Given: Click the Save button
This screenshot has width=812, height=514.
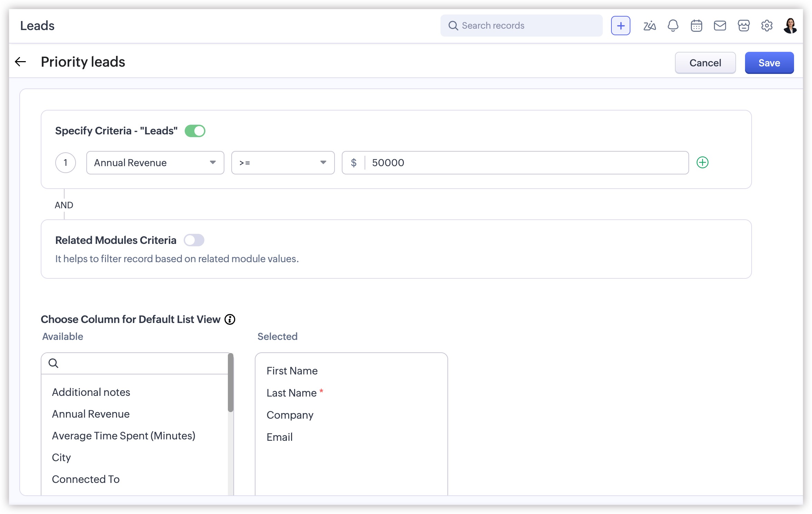Looking at the screenshot, I should tap(769, 63).
